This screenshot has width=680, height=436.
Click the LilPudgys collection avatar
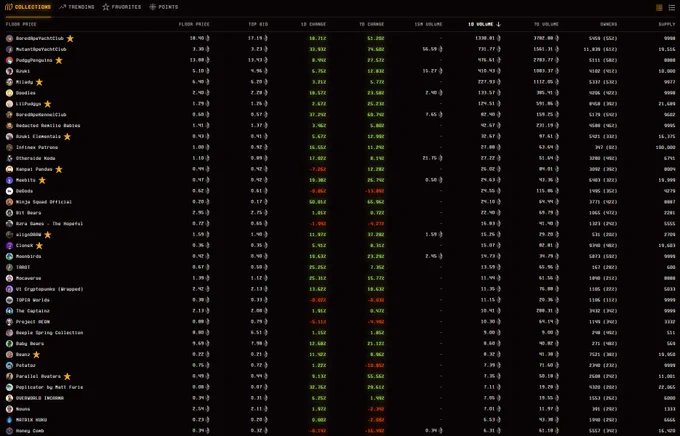(10, 104)
